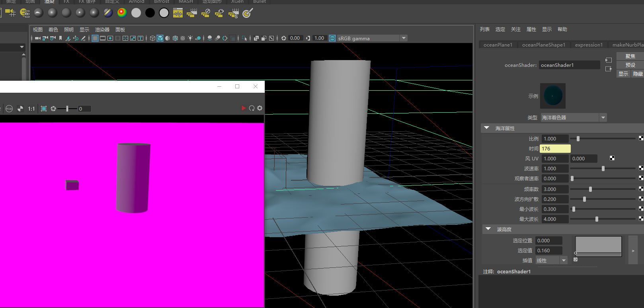Viewport: 644px width, 308px height.
Task: Switch to the oceanPlaneShape1 tab
Action: click(x=543, y=45)
